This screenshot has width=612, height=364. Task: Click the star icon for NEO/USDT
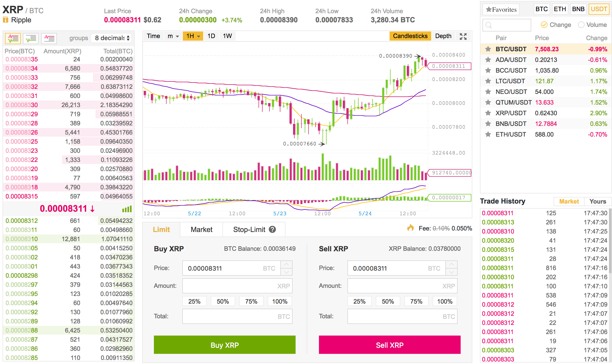[x=488, y=92]
